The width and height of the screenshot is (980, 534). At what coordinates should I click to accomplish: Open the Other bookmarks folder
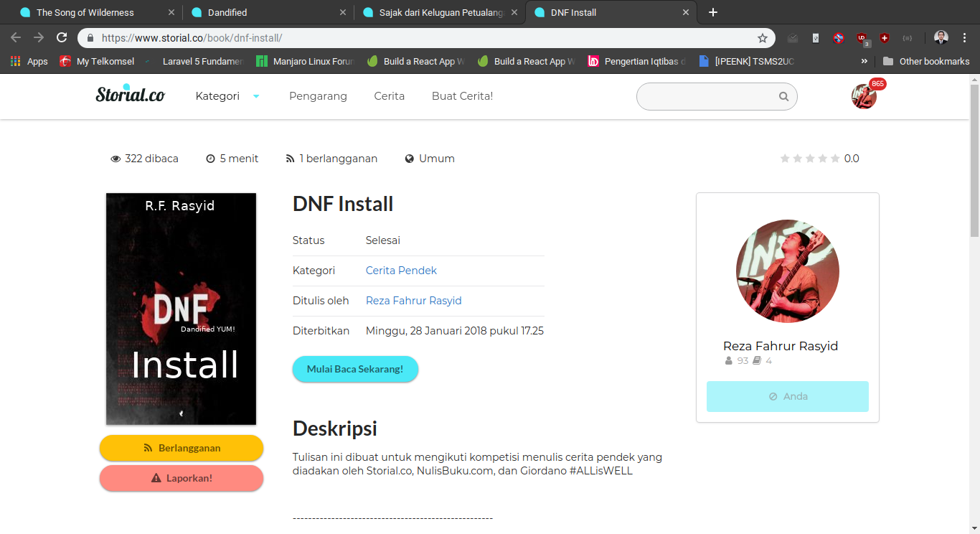(925, 62)
